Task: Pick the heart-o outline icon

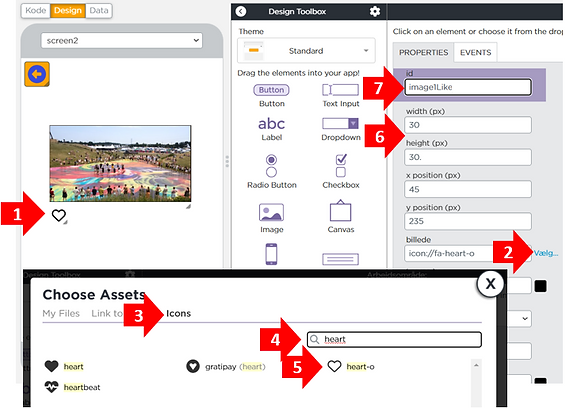Action: pos(334,366)
